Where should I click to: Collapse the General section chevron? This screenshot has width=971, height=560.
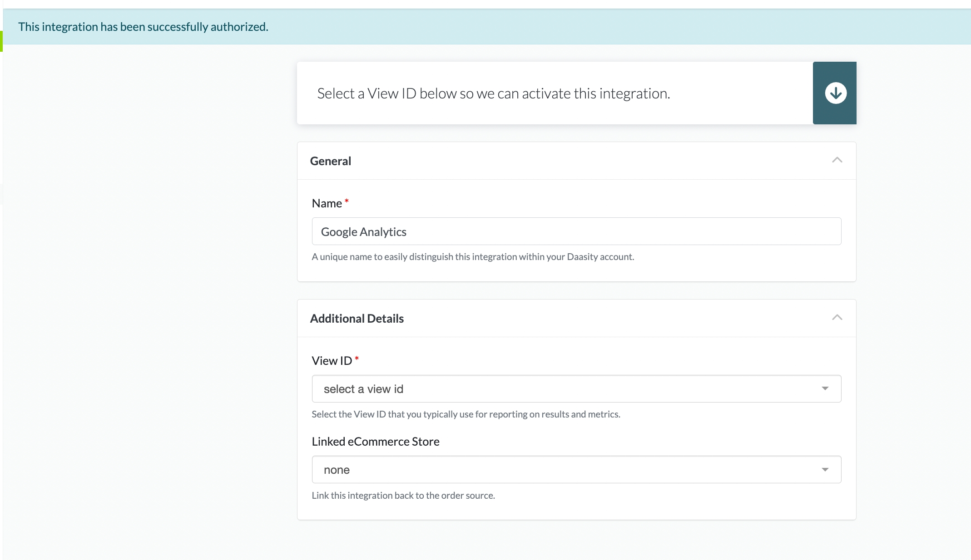(837, 160)
